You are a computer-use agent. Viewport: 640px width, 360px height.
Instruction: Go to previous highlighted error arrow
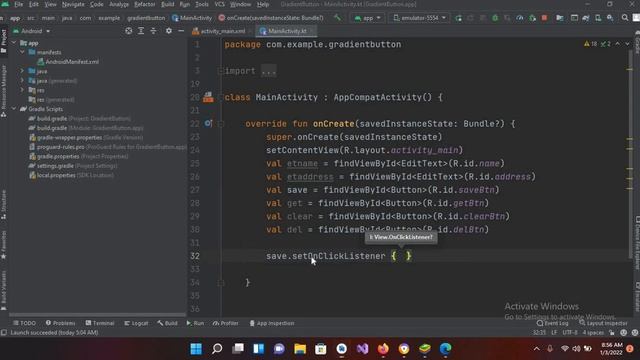pos(618,44)
